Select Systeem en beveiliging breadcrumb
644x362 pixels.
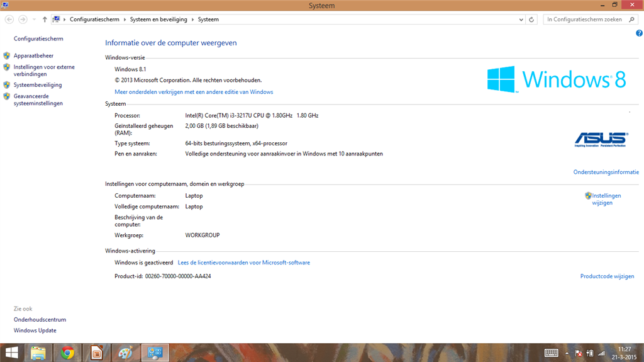coord(158,20)
